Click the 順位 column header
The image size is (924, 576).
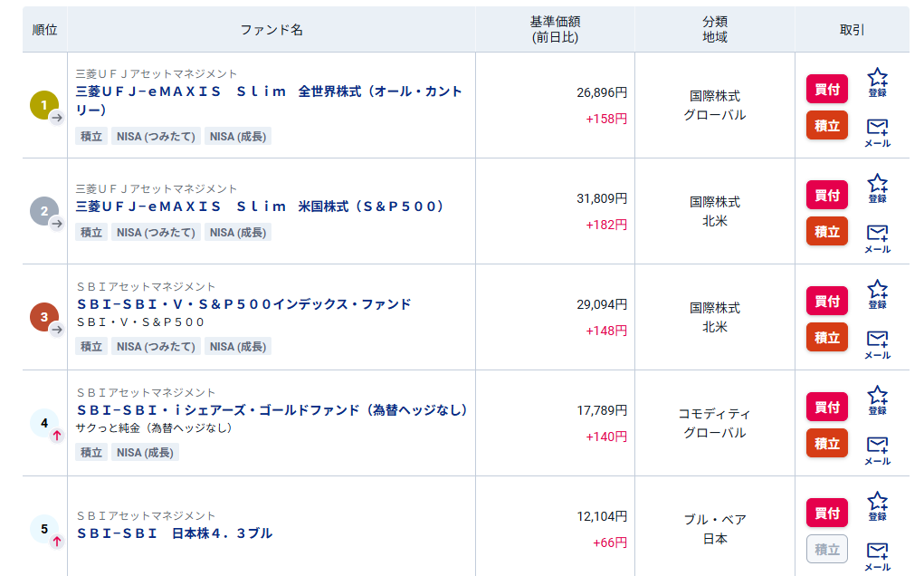click(x=44, y=30)
